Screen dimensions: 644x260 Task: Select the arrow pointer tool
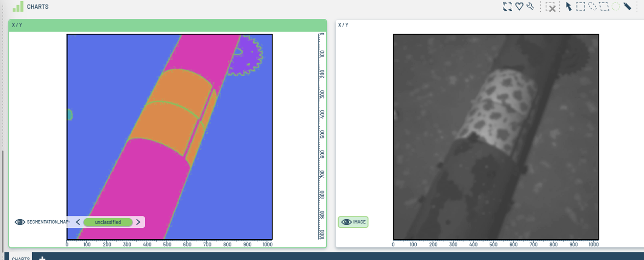point(568,6)
